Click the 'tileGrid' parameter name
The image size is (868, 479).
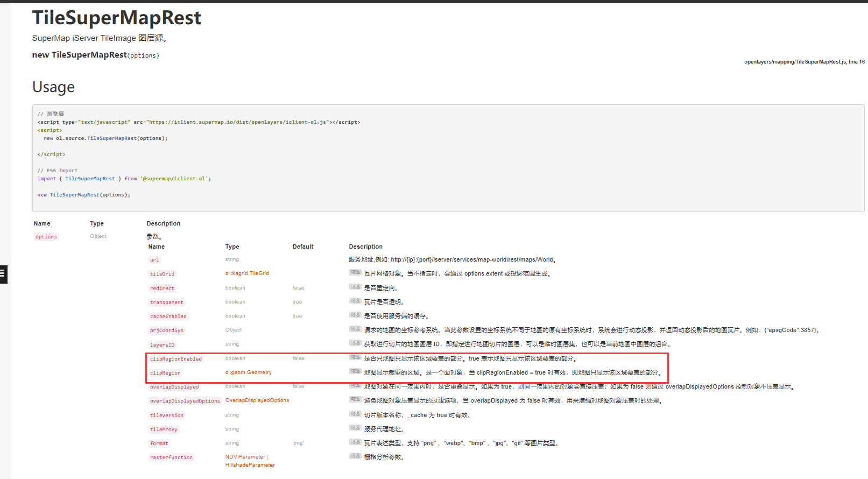tap(162, 274)
